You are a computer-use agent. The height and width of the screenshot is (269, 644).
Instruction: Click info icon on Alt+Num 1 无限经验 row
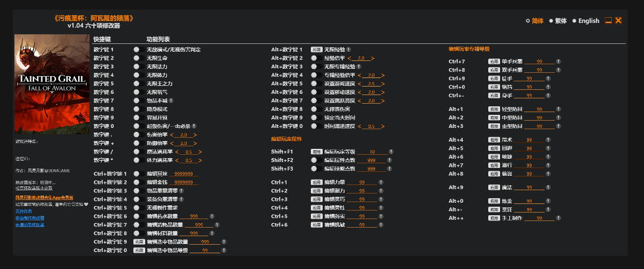tap(349, 50)
